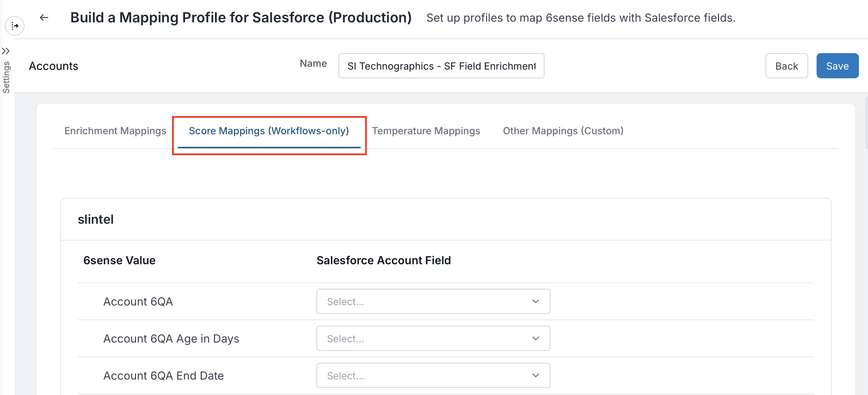868x395 pixels.
Task: Click the Accounts section label
Action: [x=54, y=66]
